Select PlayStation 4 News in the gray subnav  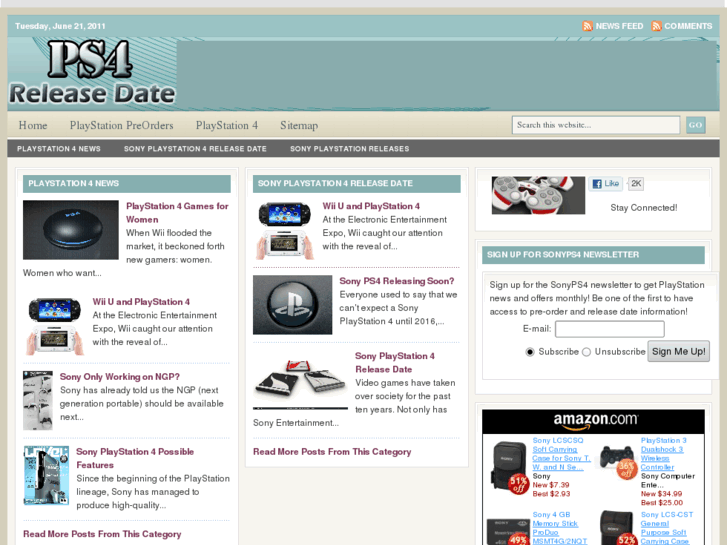pos(59,149)
